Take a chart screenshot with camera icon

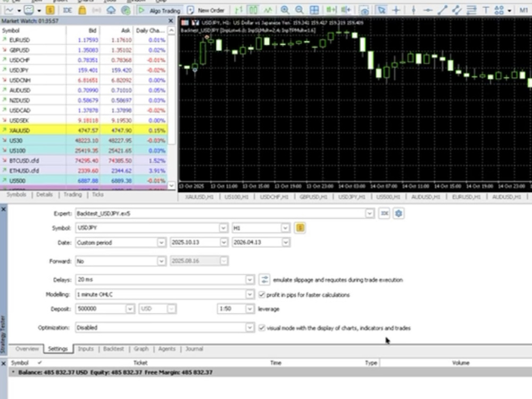(x=364, y=11)
